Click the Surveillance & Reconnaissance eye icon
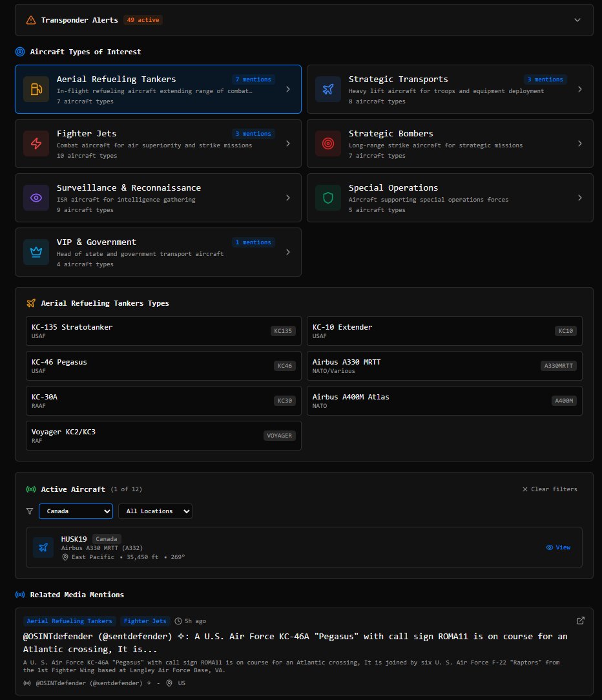 pyautogui.click(x=36, y=198)
